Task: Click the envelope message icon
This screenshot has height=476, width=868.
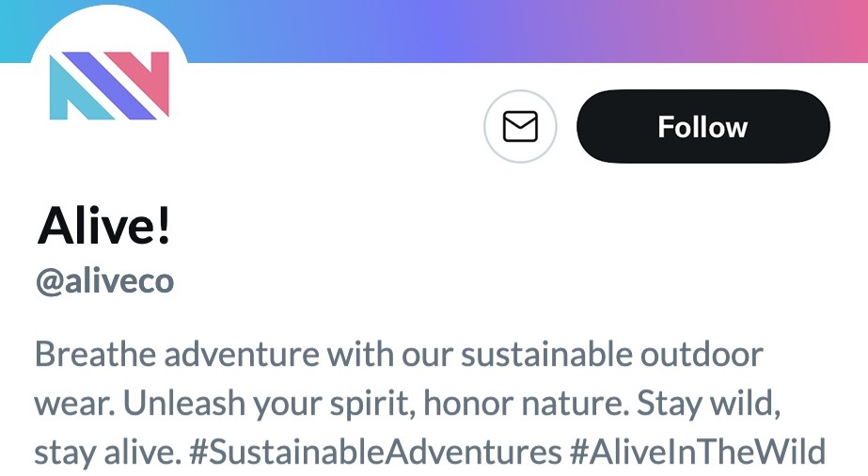Action: point(520,127)
